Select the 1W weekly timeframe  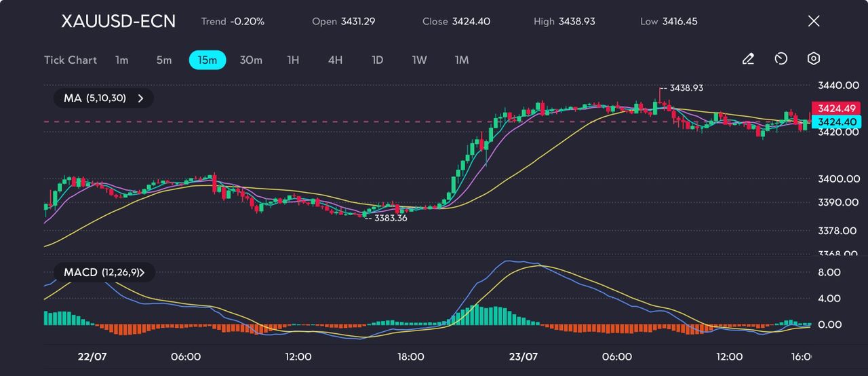tap(420, 60)
